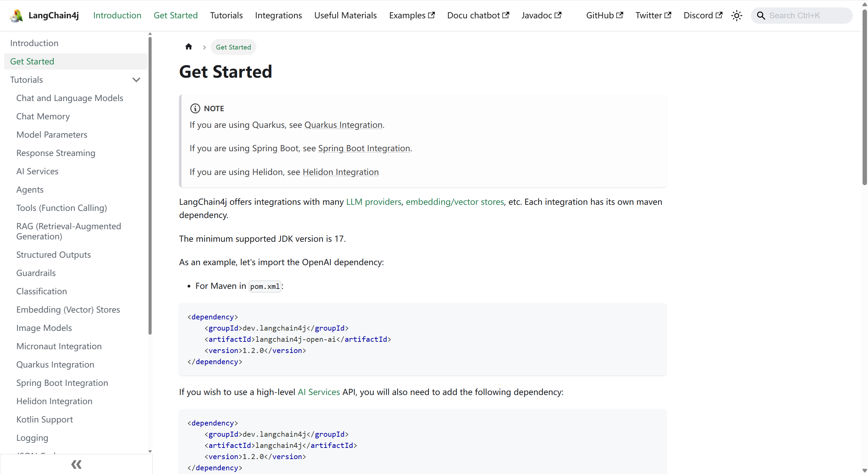Click the external-link icon beside Twitter
Viewport: 868px width, 474px height.
coord(668,15)
